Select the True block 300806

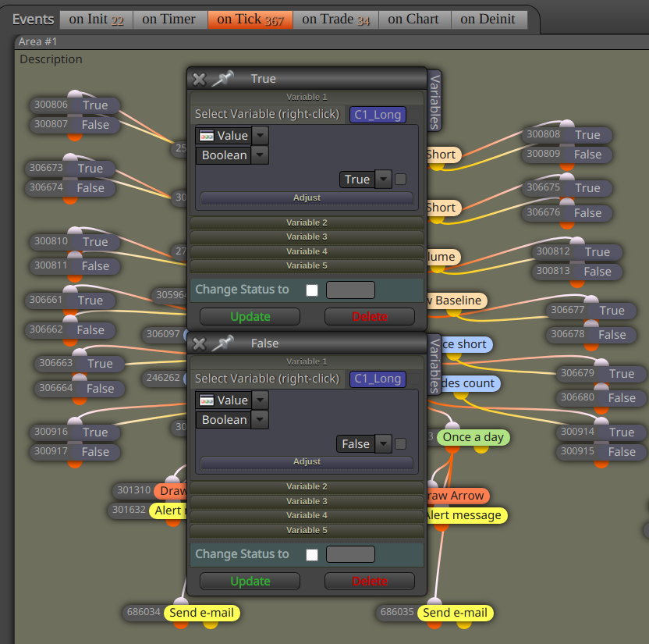click(95, 105)
